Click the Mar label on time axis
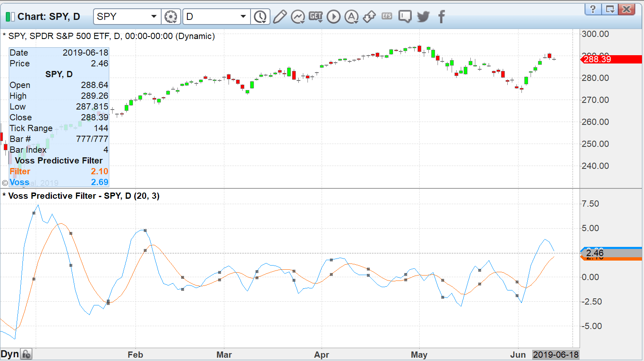The width and height of the screenshot is (644, 361). pos(224,355)
